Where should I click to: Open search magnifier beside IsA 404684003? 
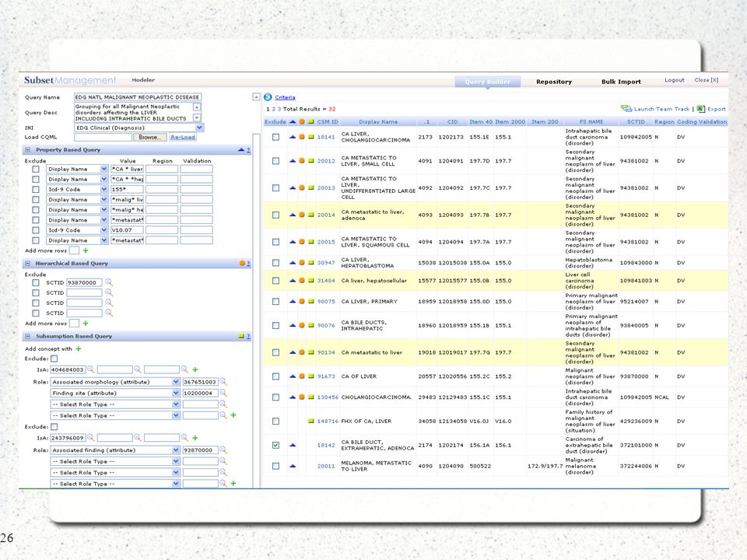point(90,369)
